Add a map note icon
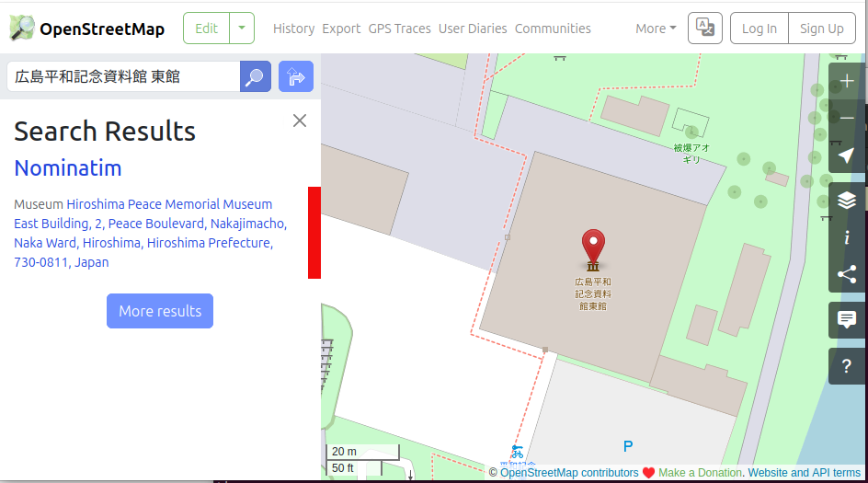 [x=847, y=319]
